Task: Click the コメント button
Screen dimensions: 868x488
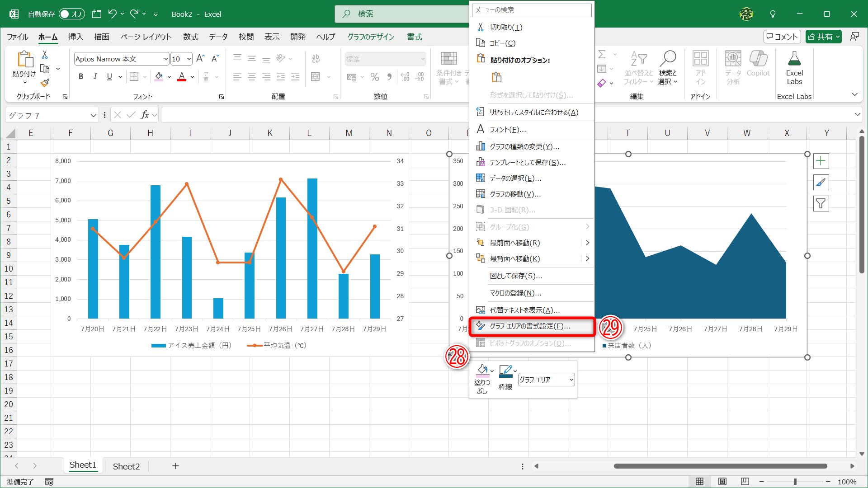Action: pyautogui.click(x=782, y=37)
